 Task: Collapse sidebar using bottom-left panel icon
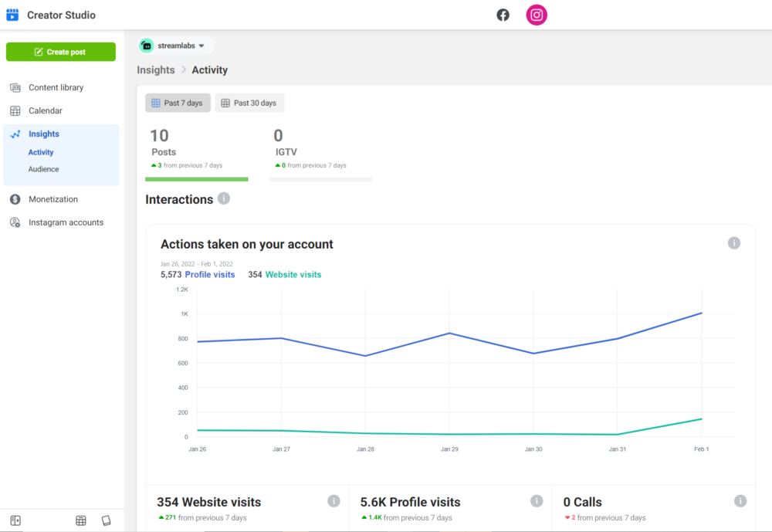click(15, 520)
